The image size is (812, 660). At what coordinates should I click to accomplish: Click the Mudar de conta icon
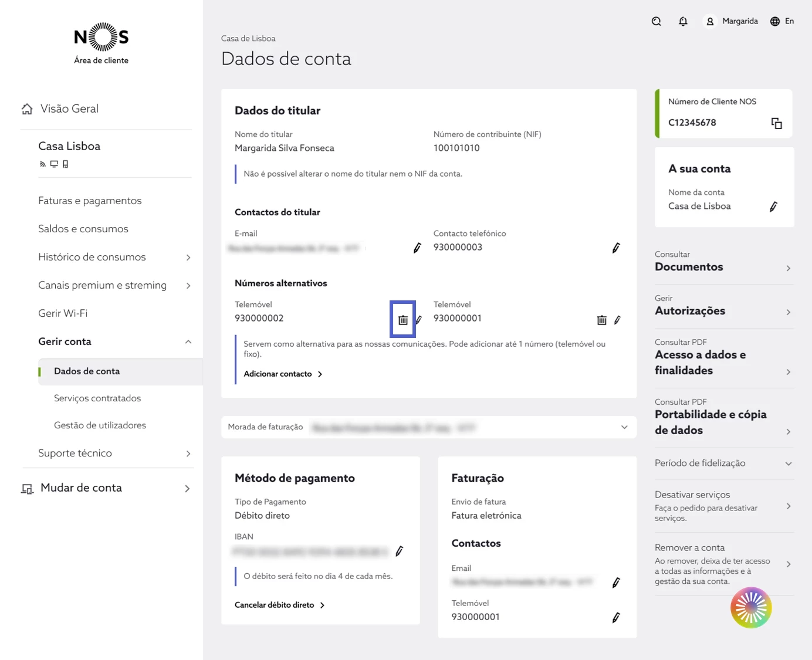click(x=27, y=488)
